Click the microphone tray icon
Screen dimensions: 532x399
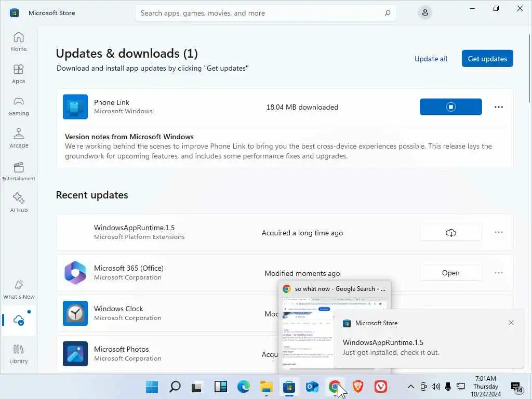(x=448, y=387)
